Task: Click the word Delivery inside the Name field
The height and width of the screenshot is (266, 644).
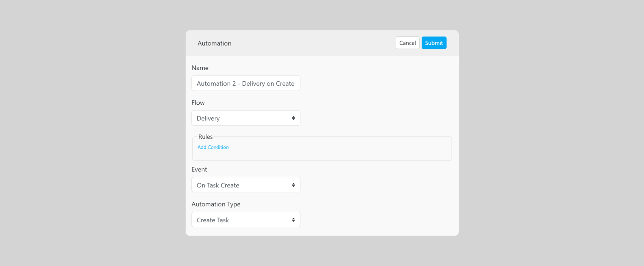Action: coord(253,83)
